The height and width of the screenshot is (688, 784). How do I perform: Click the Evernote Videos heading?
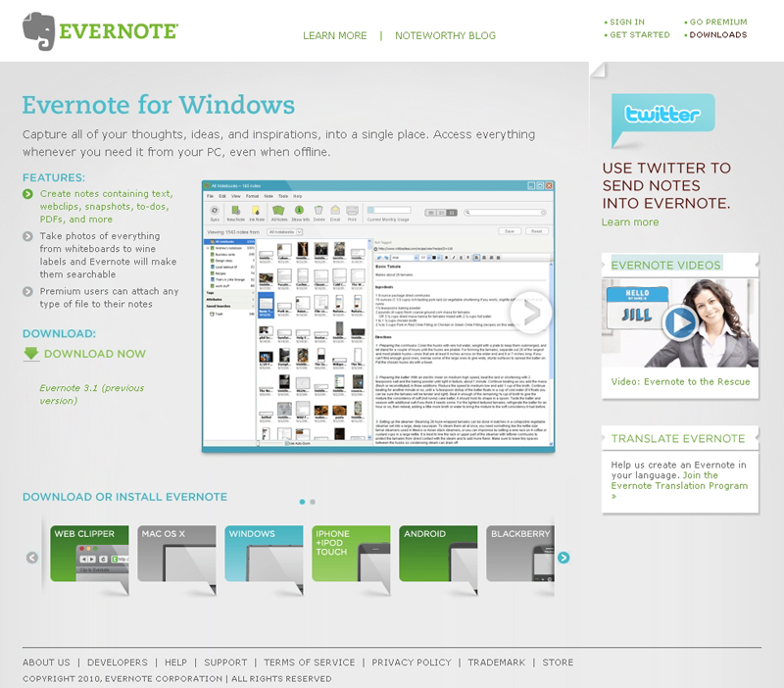pyautogui.click(x=666, y=265)
